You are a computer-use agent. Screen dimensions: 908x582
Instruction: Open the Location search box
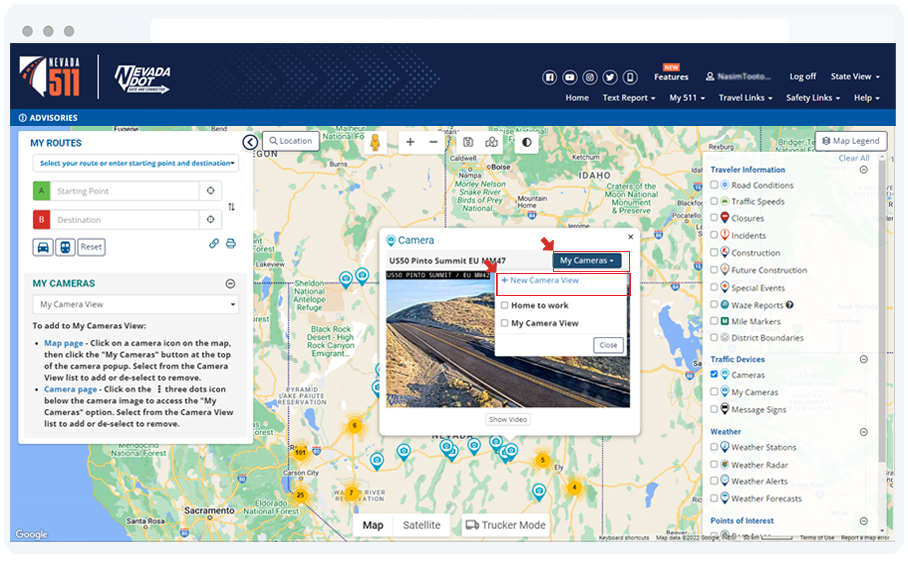pyautogui.click(x=291, y=141)
